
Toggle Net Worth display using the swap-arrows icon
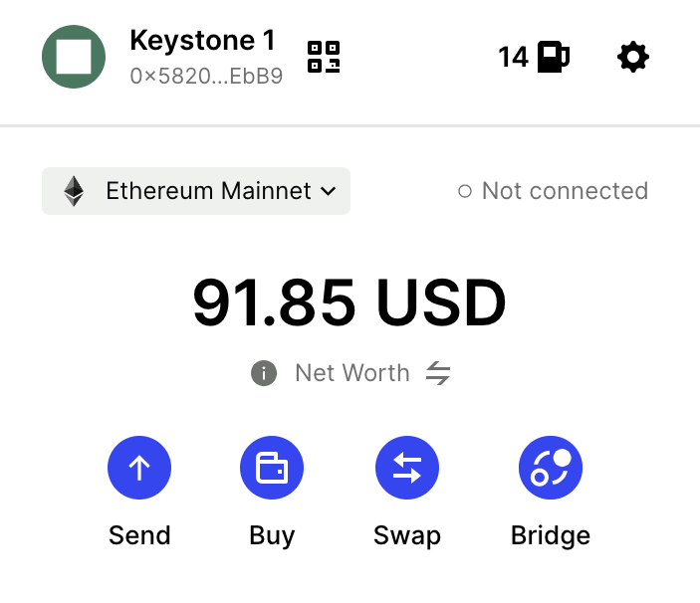438,373
